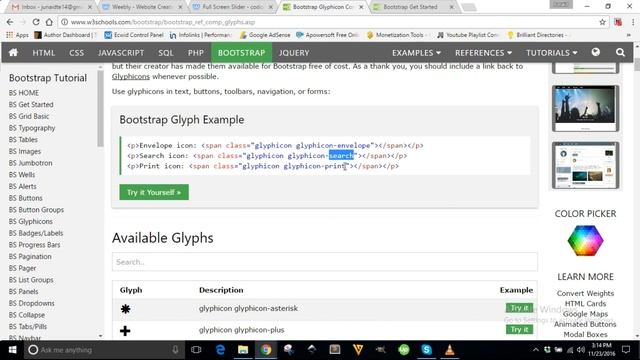Click the red extension icon beside address bar
Image resolution: width=640 pixels, height=360 pixels.
[x=618, y=22]
